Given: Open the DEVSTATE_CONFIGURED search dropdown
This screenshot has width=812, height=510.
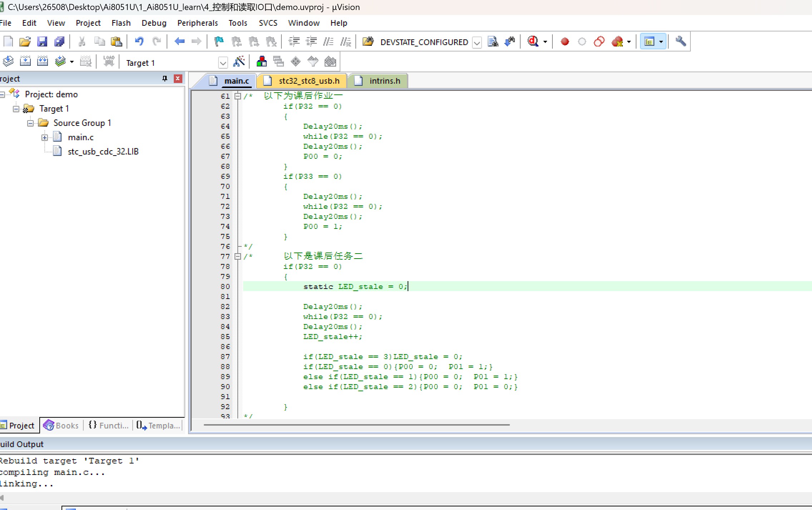Looking at the screenshot, I should coord(477,43).
